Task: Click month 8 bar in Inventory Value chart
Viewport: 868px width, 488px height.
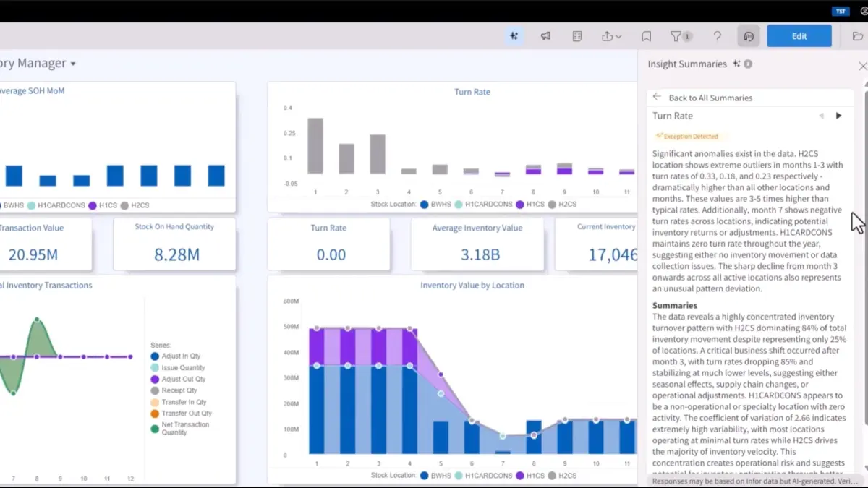Action: [534, 437]
